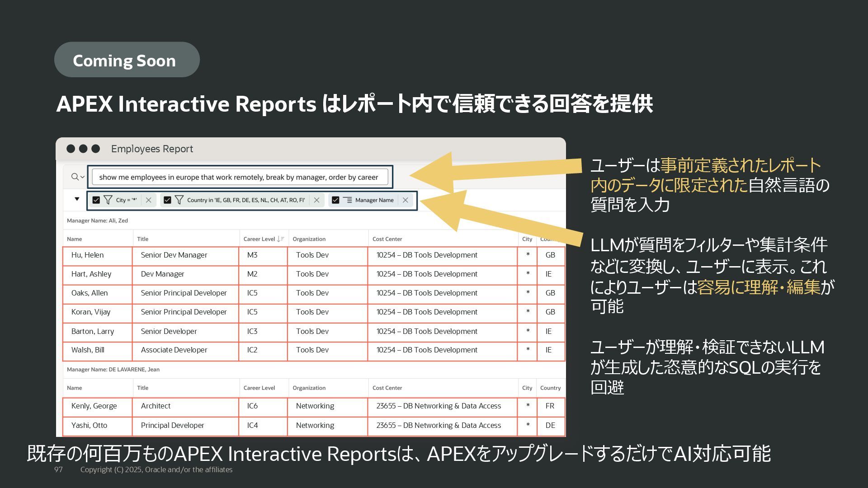Click the Career Level sort descending icon
This screenshot has height=488, width=868.
tap(280, 239)
